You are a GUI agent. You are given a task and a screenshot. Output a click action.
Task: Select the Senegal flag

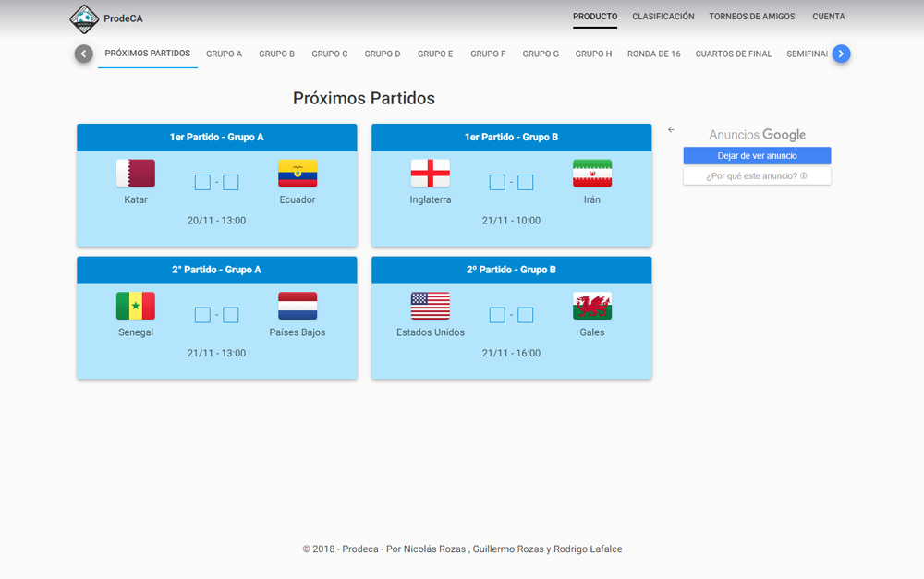click(x=136, y=306)
